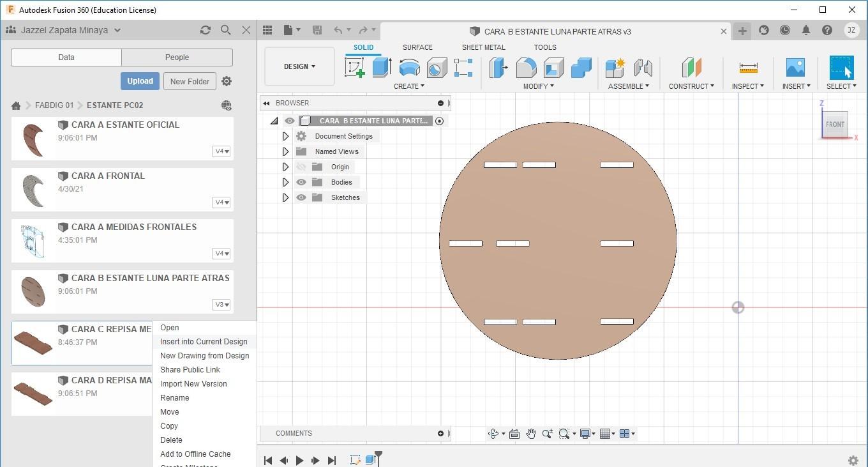This screenshot has width=868, height=467.
Task: Click the FRONT face of ViewCube
Action: pos(835,125)
